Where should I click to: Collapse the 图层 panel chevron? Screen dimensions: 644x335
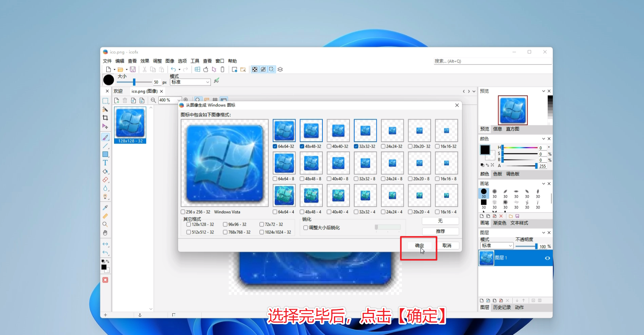[x=544, y=233]
